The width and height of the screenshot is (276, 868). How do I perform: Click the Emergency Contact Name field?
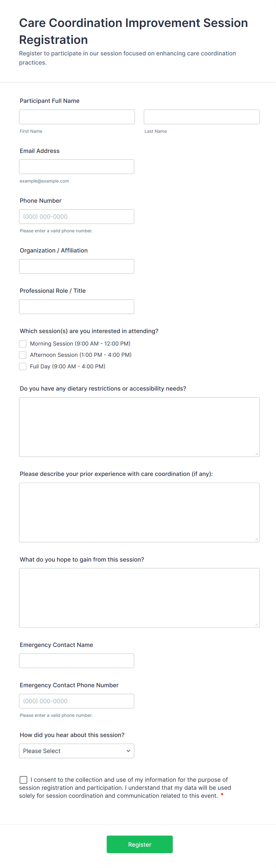coord(76,661)
